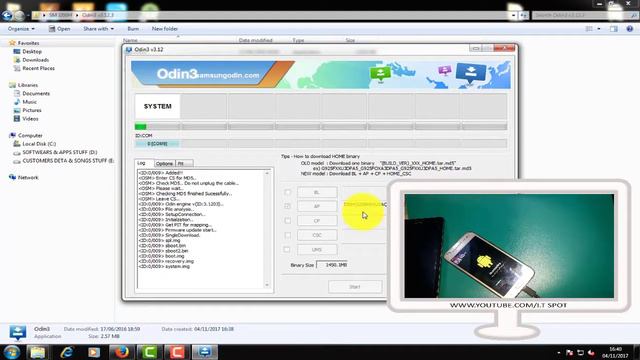Click the taskbar clock
Viewport: 640px width, 360px height.
[x=615, y=352]
